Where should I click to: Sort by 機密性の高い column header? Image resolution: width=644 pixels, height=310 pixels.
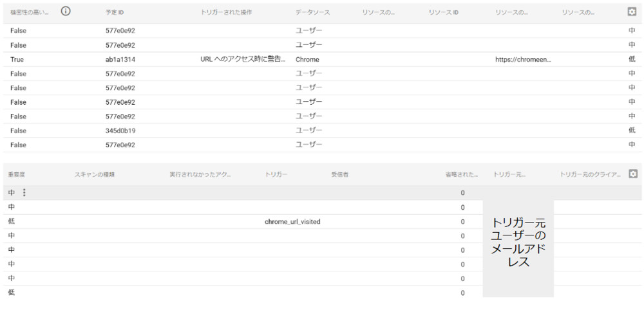(30, 12)
